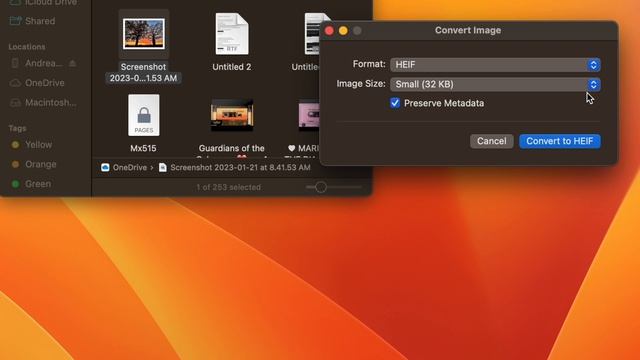This screenshot has width=640, height=360.
Task: Open Shared in Finder sidebar
Action: (x=40, y=21)
